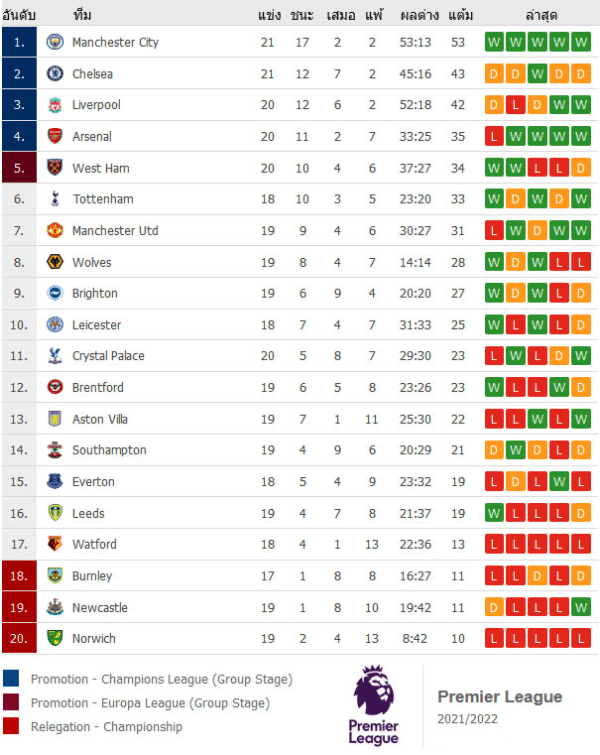Open the Manchester Utd team link

pos(115,231)
